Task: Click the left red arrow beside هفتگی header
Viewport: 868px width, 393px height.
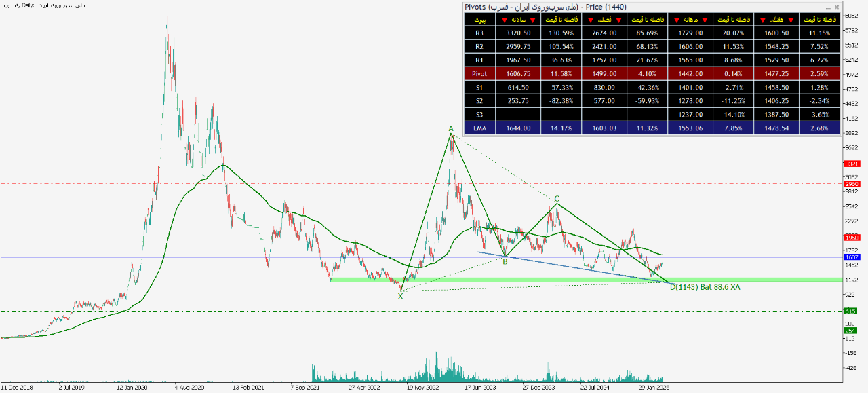Action: pyautogui.click(x=762, y=20)
